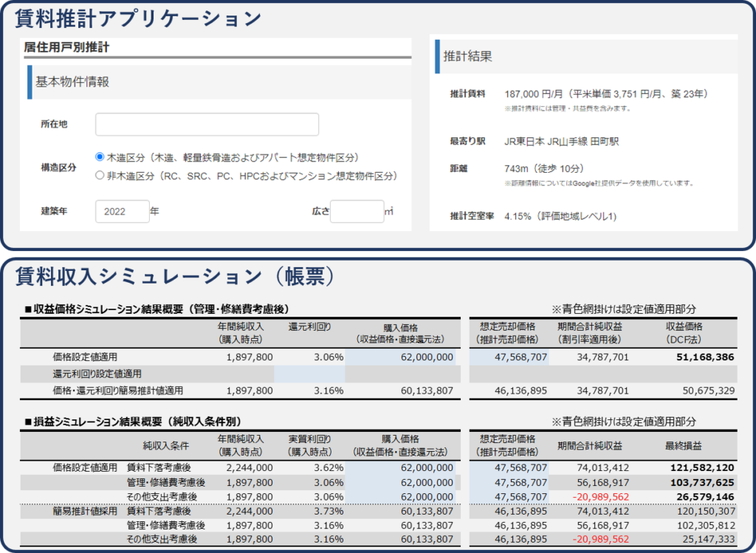Click the 所在地 input field
The height and width of the screenshot is (553, 756).
[x=207, y=124]
